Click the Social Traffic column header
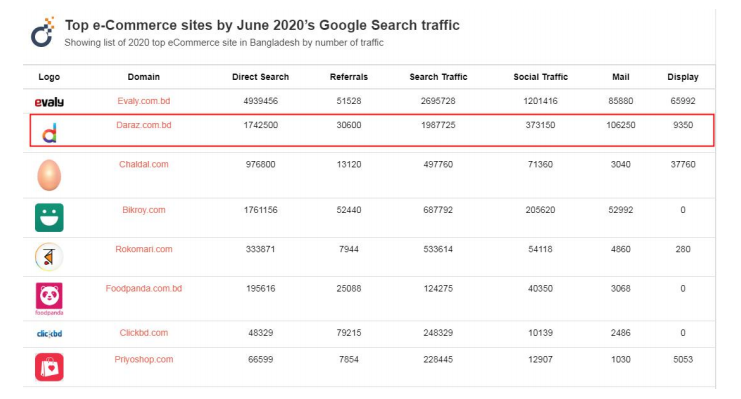 coord(541,77)
